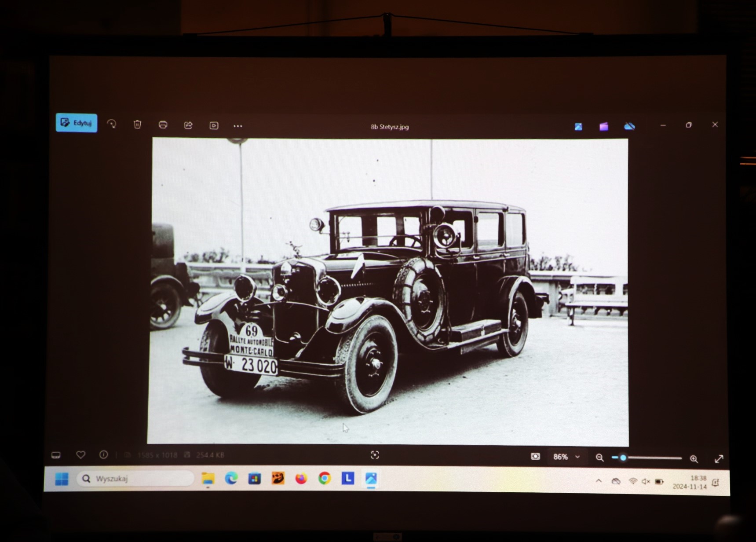Click the Edytuj edit button
The image size is (756, 542).
click(77, 123)
